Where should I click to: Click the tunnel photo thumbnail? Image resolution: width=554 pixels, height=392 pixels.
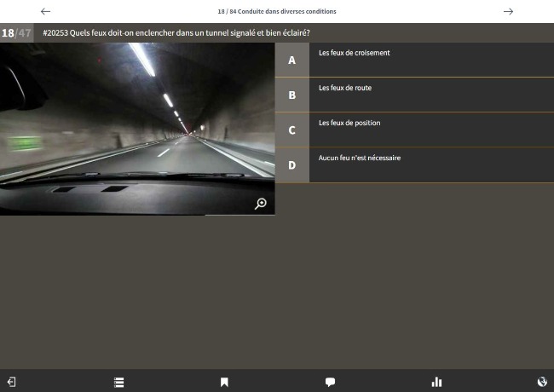pyautogui.click(x=136, y=128)
